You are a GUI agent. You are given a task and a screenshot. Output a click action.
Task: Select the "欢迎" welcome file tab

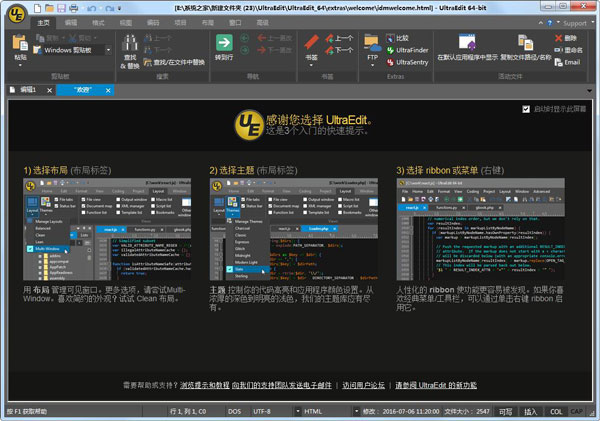83,90
